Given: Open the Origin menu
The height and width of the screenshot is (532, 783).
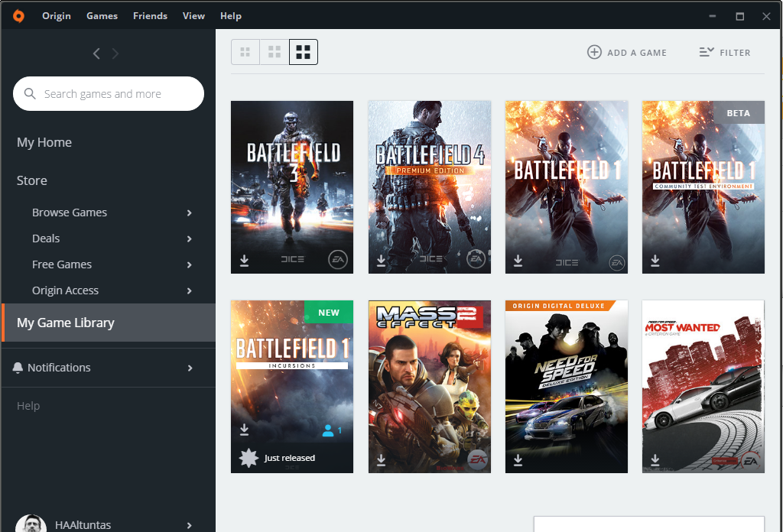Looking at the screenshot, I should click(x=57, y=16).
